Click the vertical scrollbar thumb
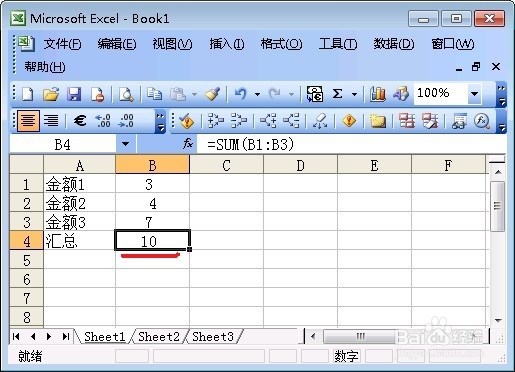 [x=497, y=206]
